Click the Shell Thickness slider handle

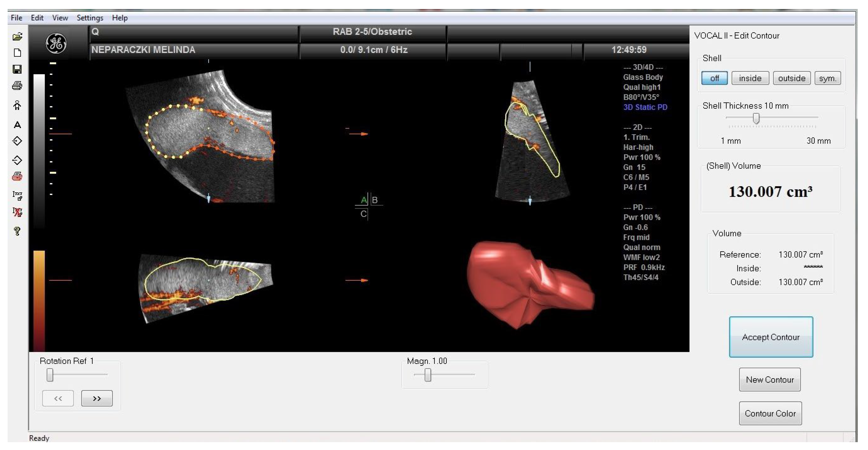coord(756,118)
